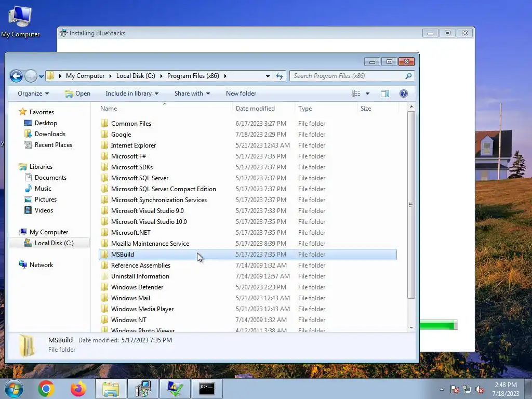
Task: Click the search magnifier icon
Action: pos(408,76)
